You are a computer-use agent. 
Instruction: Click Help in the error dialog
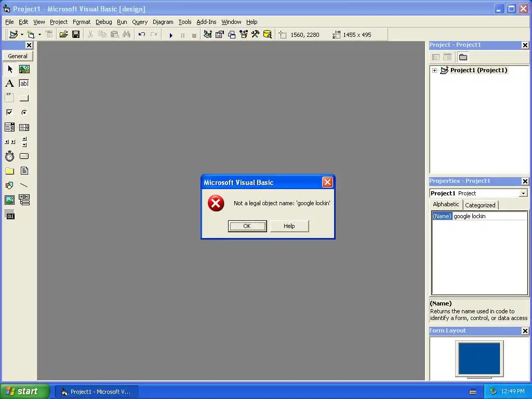tap(289, 226)
